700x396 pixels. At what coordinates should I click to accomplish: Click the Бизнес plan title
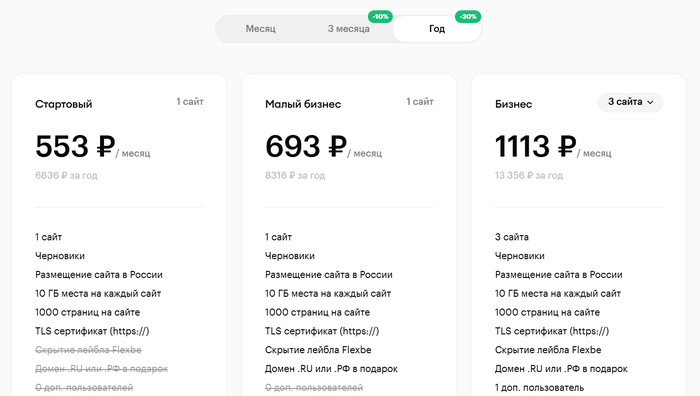pyautogui.click(x=513, y=104)
